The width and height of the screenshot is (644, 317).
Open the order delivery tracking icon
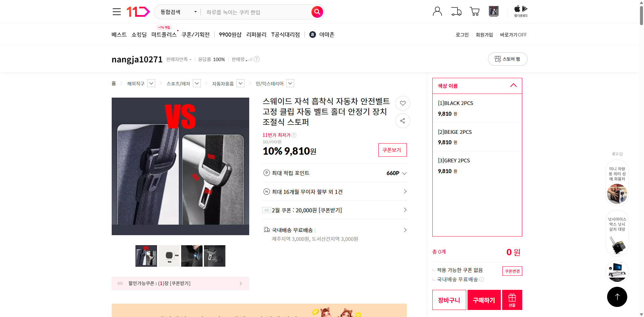click(456, 11)
